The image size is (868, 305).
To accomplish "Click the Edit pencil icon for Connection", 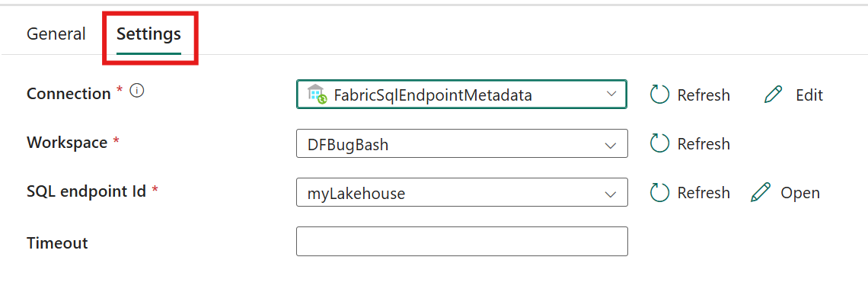I will tap(773, 95).
